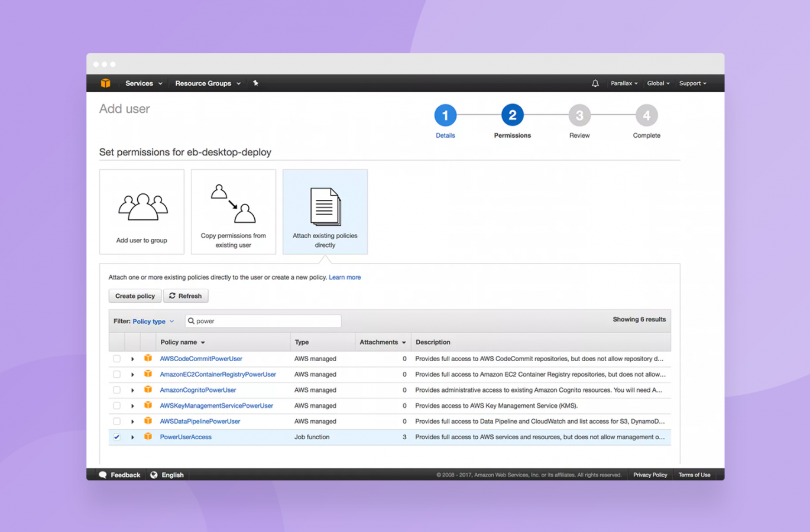Open the AWSDataPipelinePowerUser policy link
This screenshot has height=532, width=810.
point(200,421)
